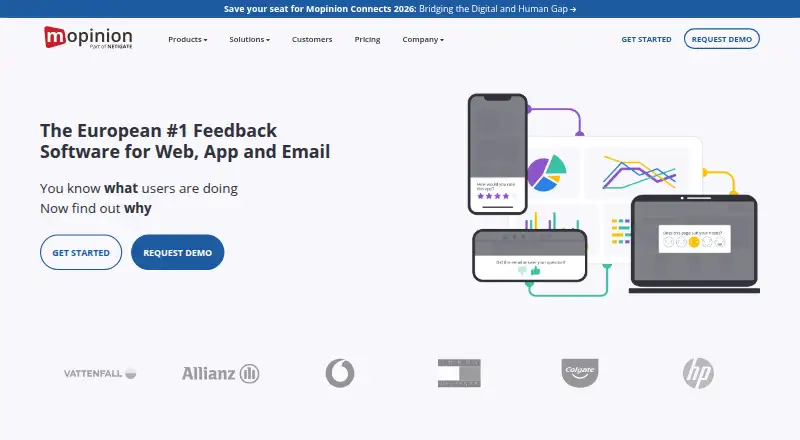Open the Pricing page
Image resolution: width=800 pixels, height=440 pixels.
[367, 39]
